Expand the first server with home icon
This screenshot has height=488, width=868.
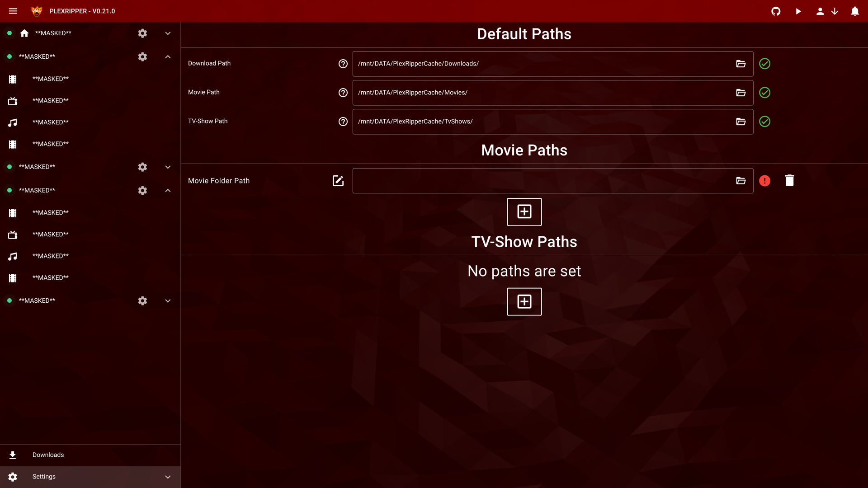(168, 33)
